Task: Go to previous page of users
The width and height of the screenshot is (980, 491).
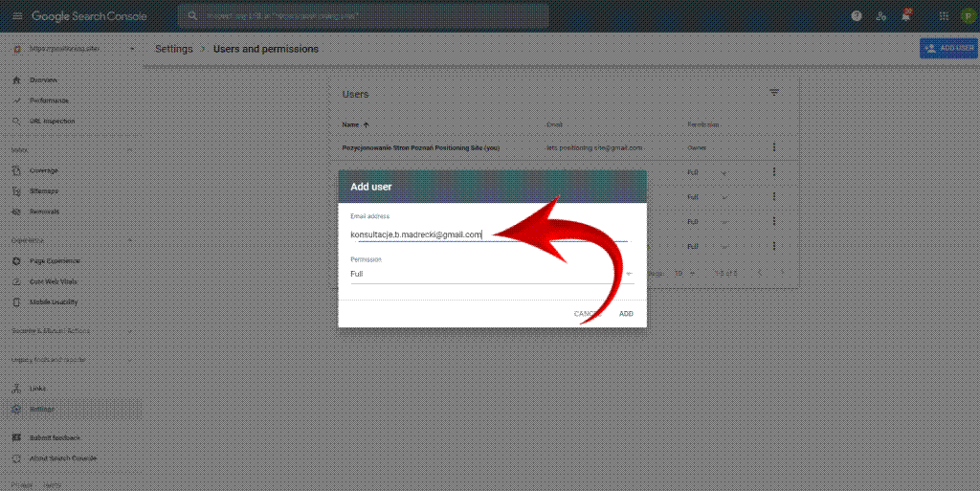Action: pos(760,273)
